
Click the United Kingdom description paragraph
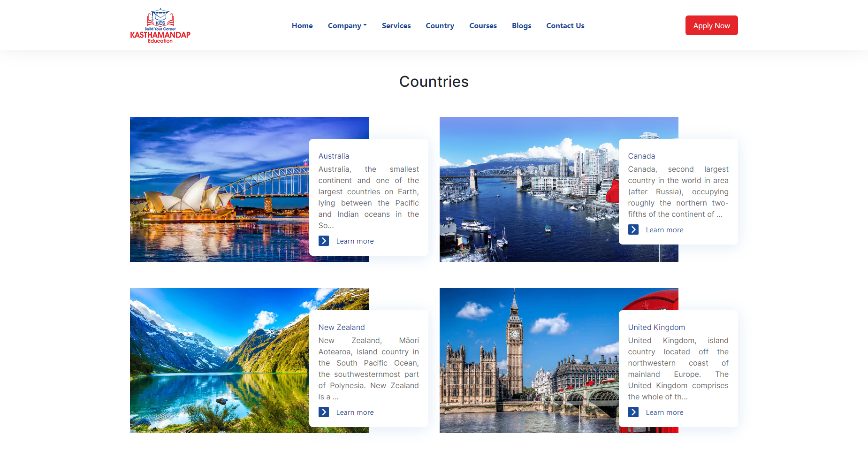coord(678,368)
